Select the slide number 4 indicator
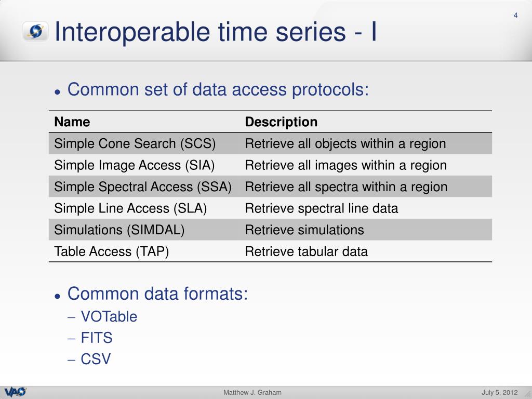Screen dimensions: 532x399 tap(515, 15)
